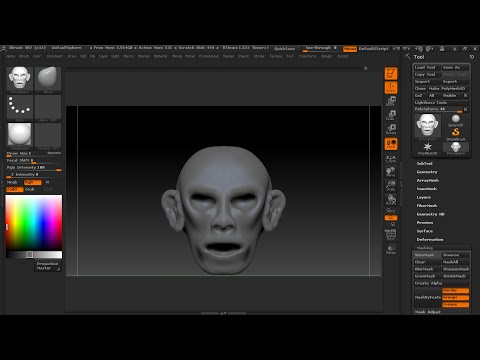Toggle the Crease MaskByFeature option
Screen dimensions: 480x360
[x=455, y=305]
